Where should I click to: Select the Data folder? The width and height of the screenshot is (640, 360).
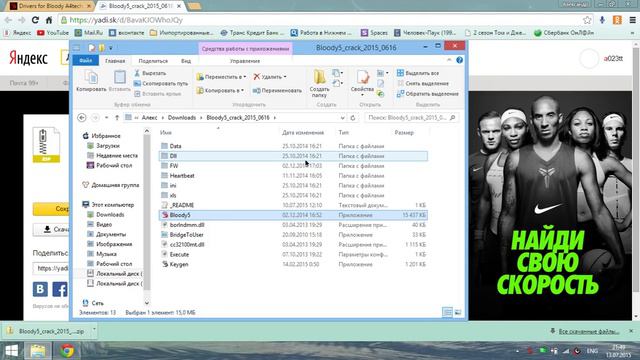[293, 146]
